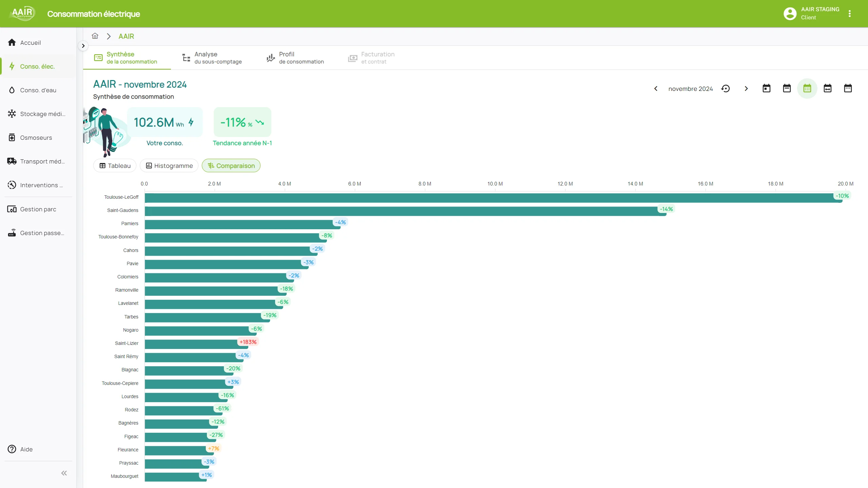Screen dimensions: 868x488
Task: Click the AAIR breadcrumb link
Action: pos(126,36)
